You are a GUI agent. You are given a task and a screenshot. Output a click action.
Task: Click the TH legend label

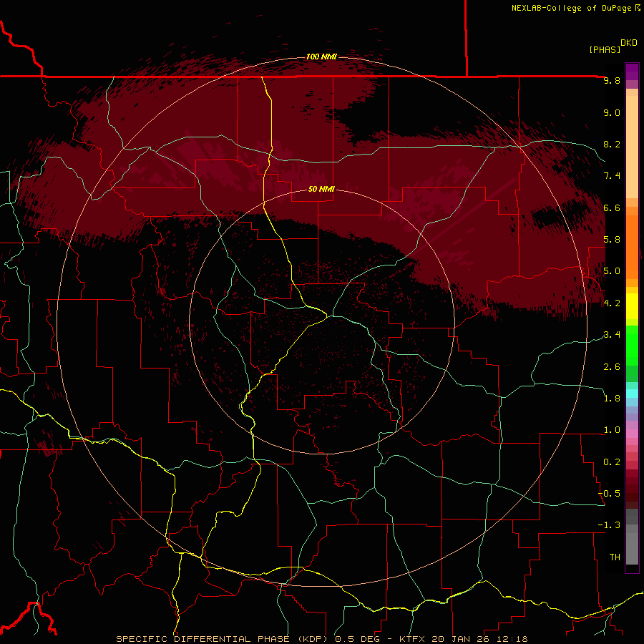click(615, 557)
